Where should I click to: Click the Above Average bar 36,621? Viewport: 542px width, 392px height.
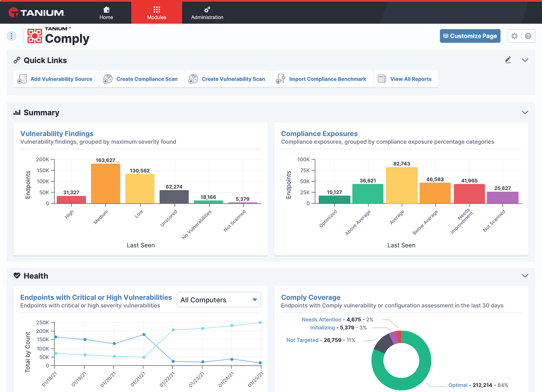click(x=368, y=194)
